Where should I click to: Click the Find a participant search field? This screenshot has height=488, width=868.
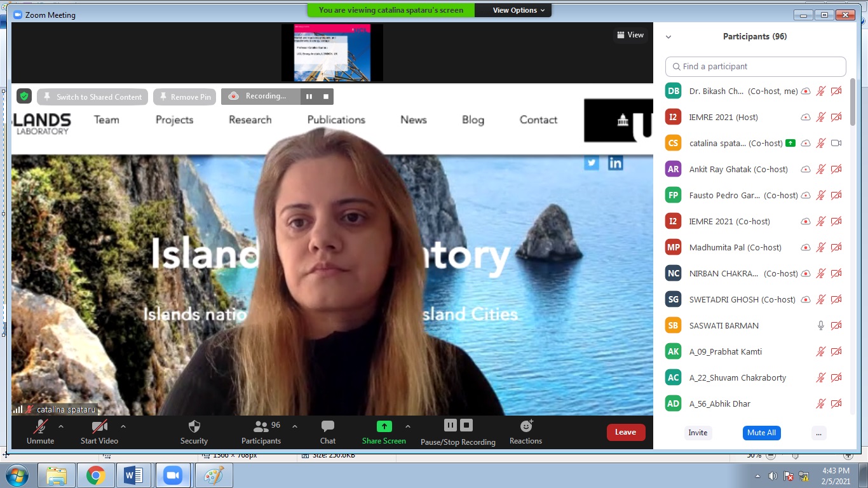pyautogui.click(x=756, y=67)
